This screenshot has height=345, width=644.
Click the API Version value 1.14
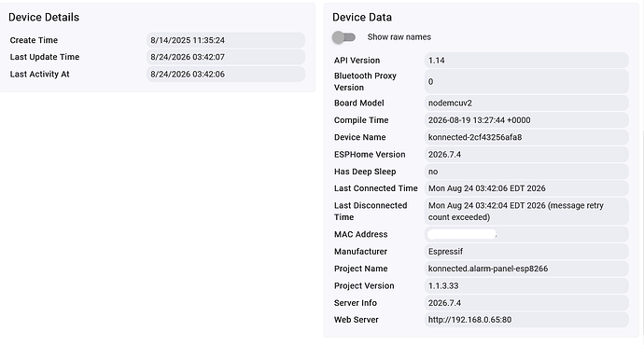tap(526, 61)
